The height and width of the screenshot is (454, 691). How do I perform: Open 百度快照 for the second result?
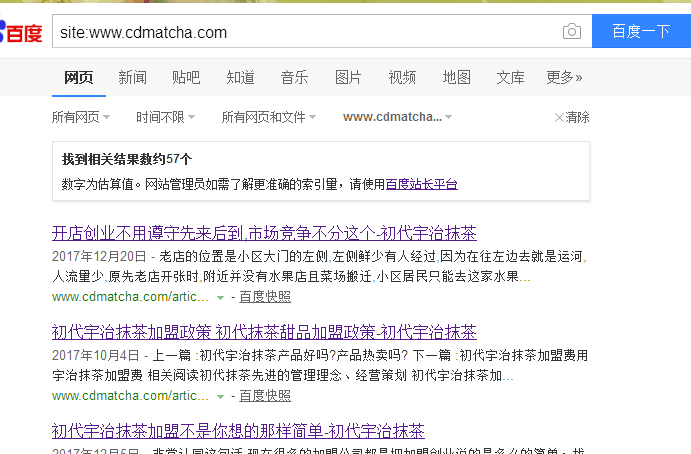pyautogui.click(x=265, y=396)
